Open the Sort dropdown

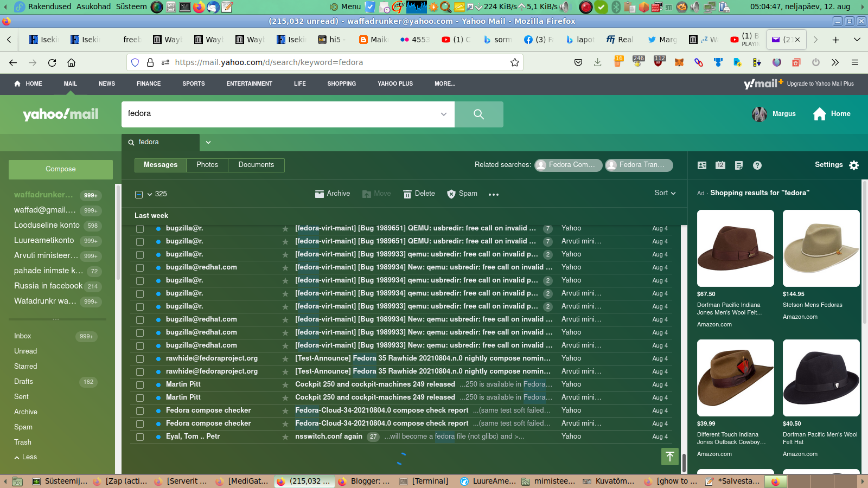665,193
